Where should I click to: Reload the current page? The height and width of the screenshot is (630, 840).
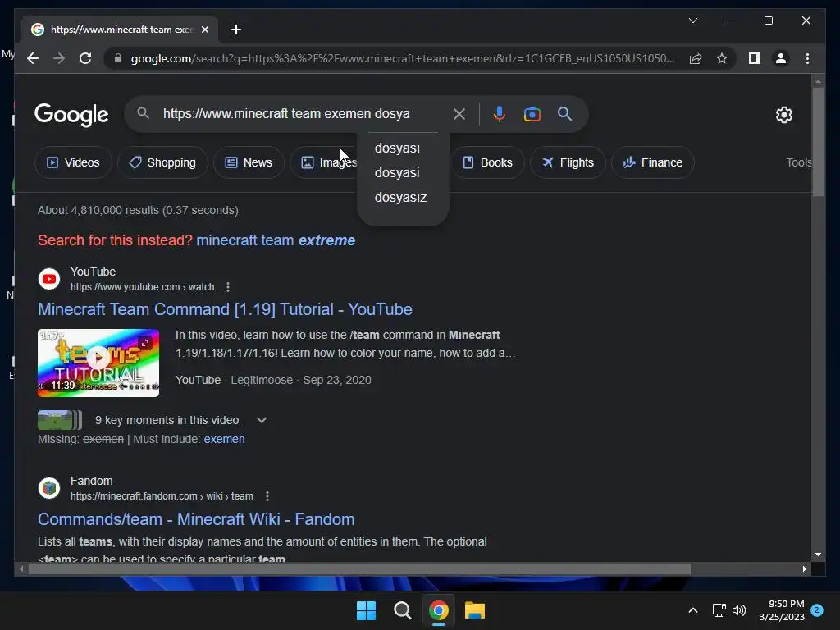85,58
